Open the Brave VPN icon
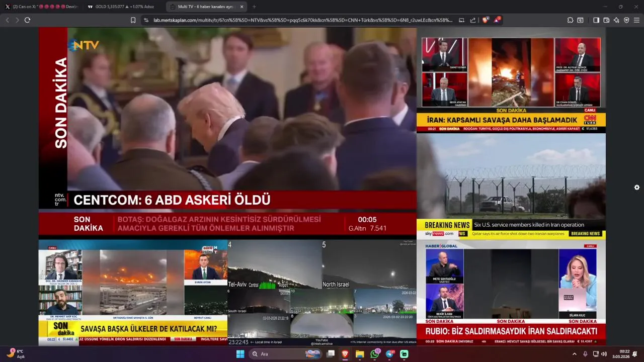The height and width of the screenshot is (362, 644). pyautogui.click(x=626, y=20)
